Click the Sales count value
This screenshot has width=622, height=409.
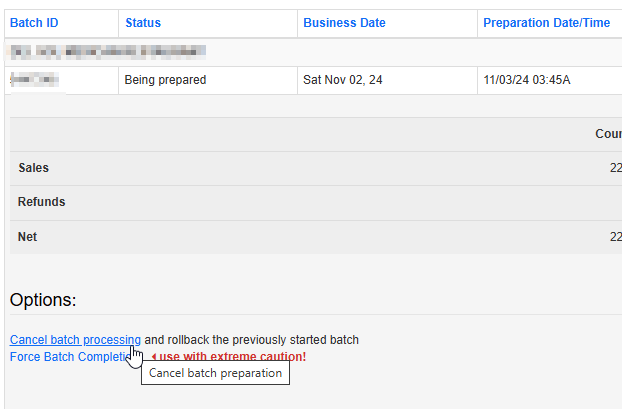pyautogui.click(x=614, y=168)
